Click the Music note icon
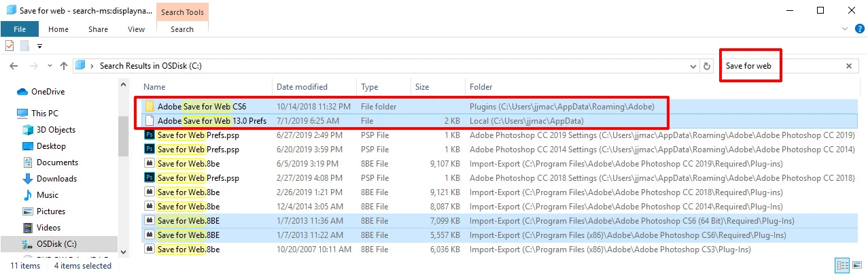Image resolution: width=868 pixels, height=274 pixels. [28, 195]
